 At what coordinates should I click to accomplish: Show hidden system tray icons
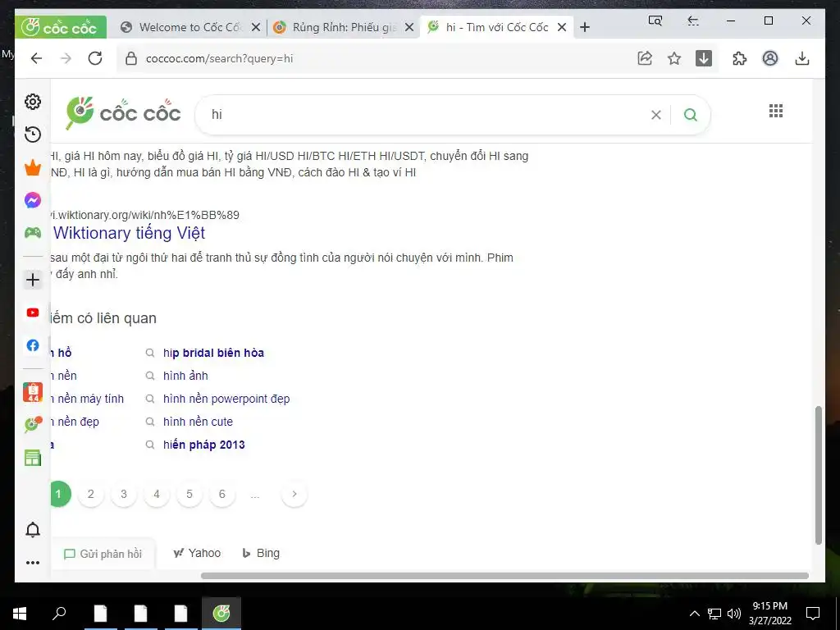pos(694,614)
